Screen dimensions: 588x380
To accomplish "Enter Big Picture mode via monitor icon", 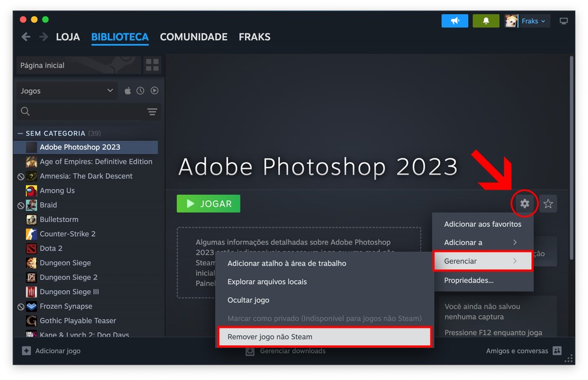I will [564, 21].
